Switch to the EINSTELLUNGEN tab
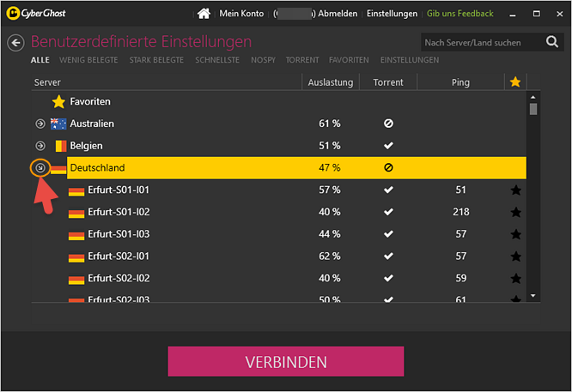 410,60
